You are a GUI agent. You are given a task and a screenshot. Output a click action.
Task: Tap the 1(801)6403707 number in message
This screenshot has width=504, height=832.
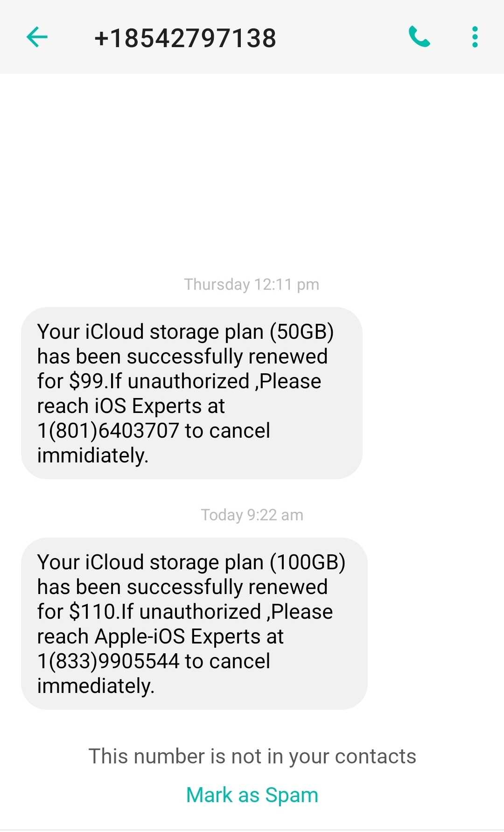108,430
